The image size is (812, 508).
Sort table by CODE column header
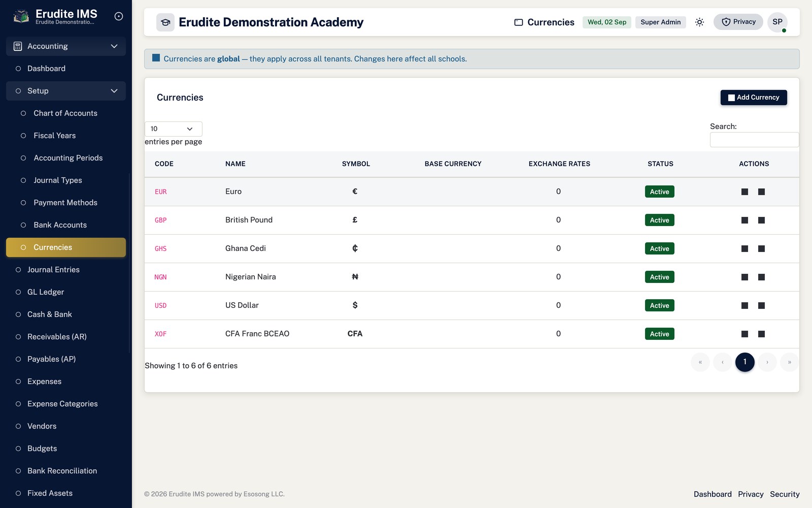(164, 164)
